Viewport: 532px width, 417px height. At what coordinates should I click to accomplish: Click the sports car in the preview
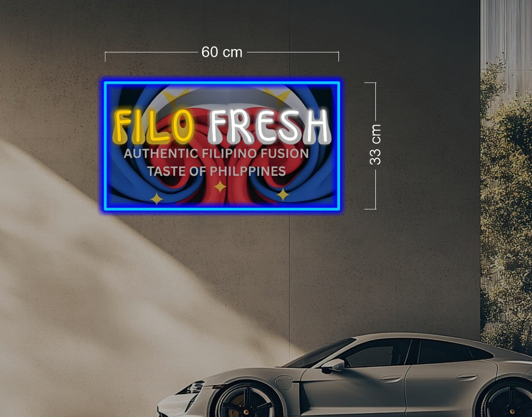pos(344,375)
